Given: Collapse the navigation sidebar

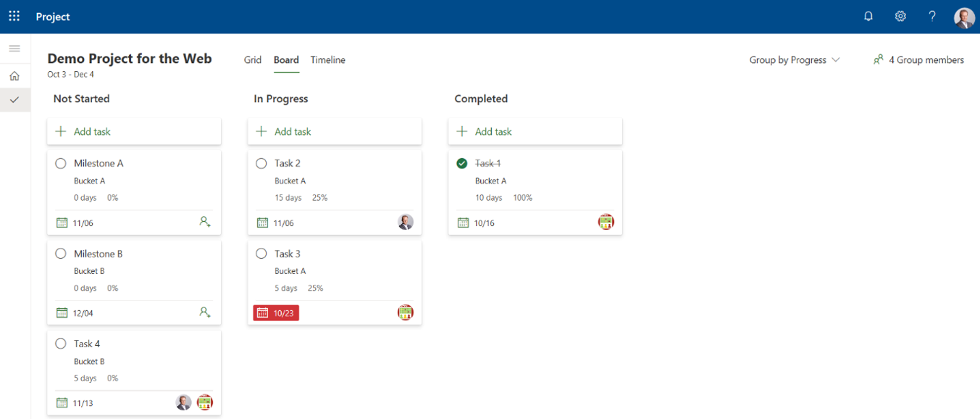Looking at the screenshot, I should 14,49.
